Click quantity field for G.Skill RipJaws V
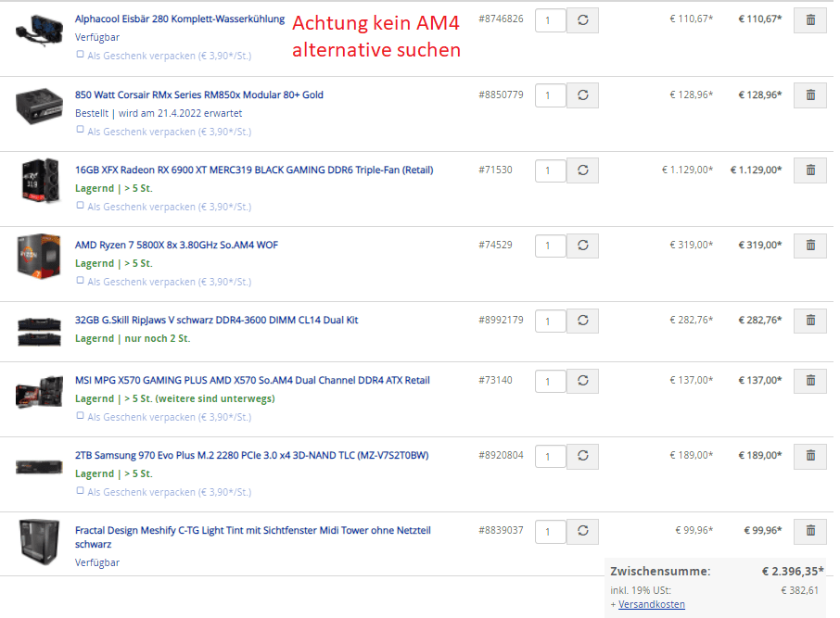Screen dimensions: 840x618 coord(550,321)
